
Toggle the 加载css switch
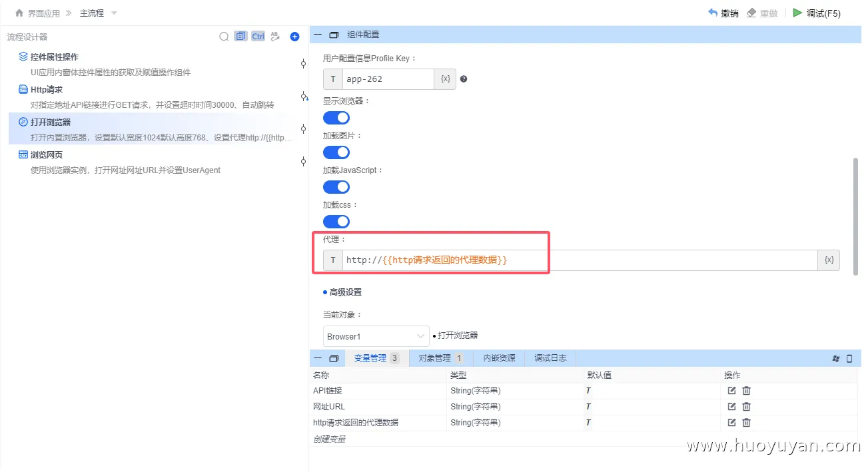(x=336, y=222)
